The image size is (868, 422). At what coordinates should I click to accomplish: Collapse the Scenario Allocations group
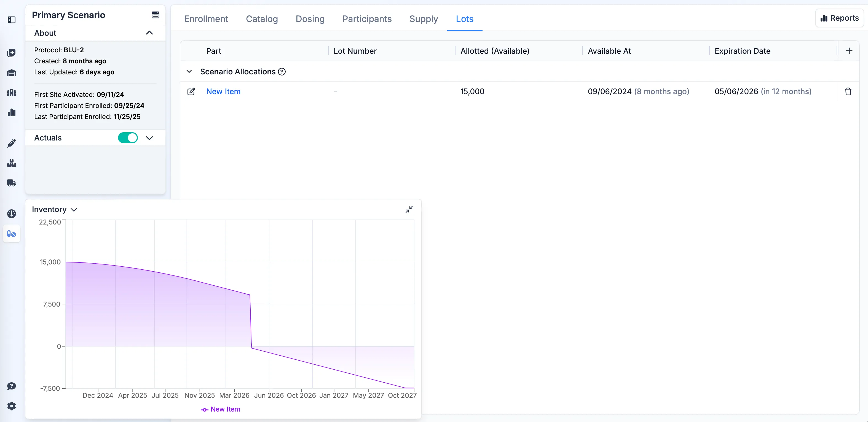[189, 72]
